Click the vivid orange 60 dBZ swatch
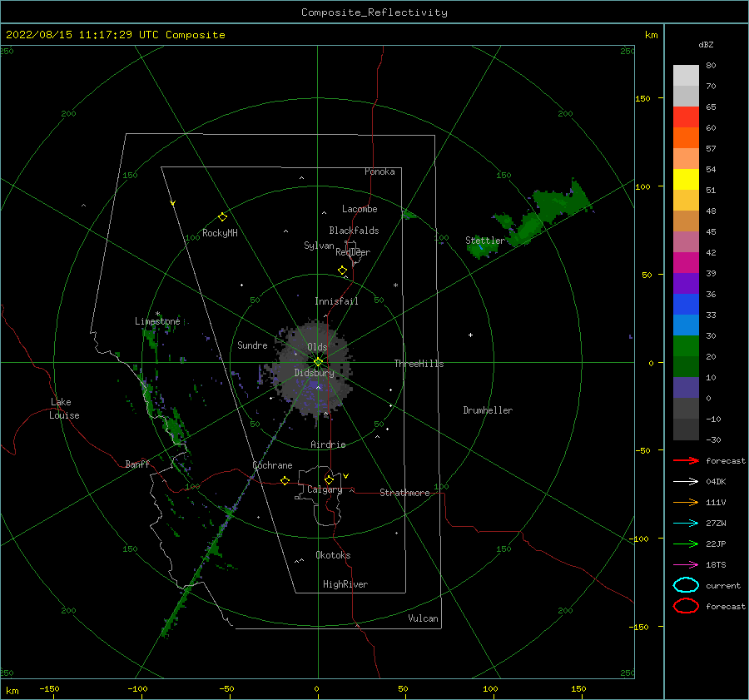 coord(686,137)
